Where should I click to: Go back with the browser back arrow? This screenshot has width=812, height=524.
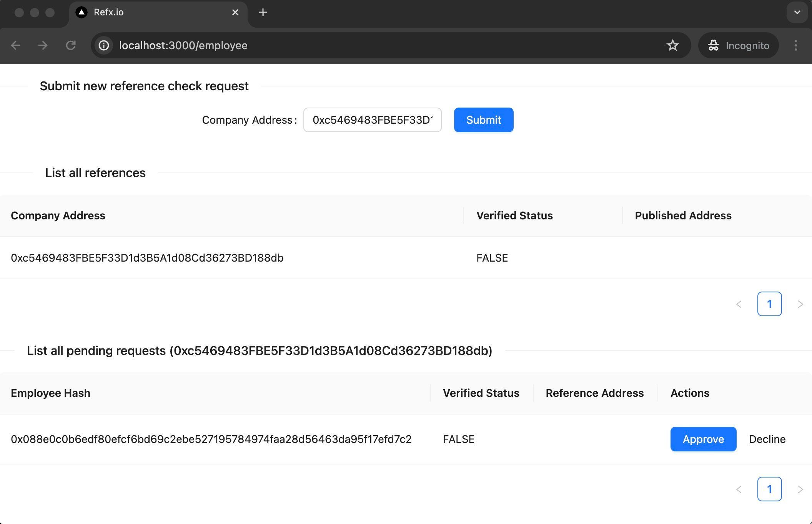(x=16, y=45)
